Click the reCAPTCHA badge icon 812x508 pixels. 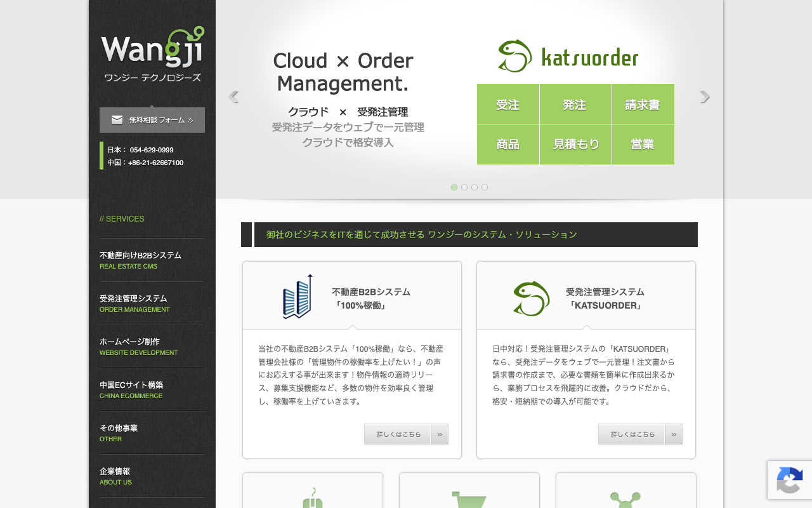[x=790, y=480]
